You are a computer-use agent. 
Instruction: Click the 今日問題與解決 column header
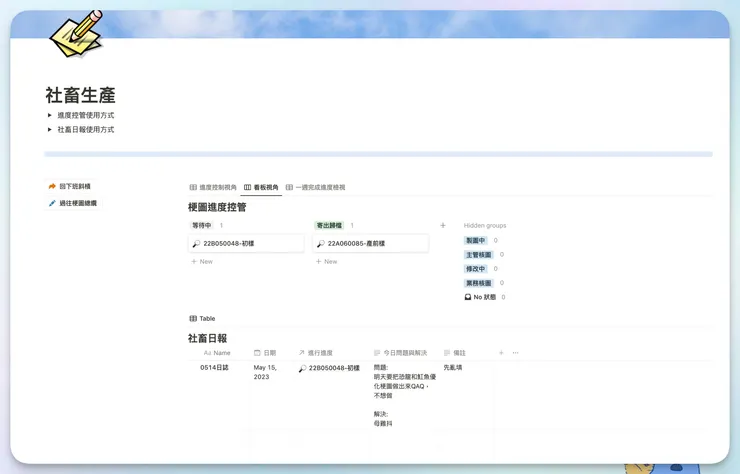point(400,353)
